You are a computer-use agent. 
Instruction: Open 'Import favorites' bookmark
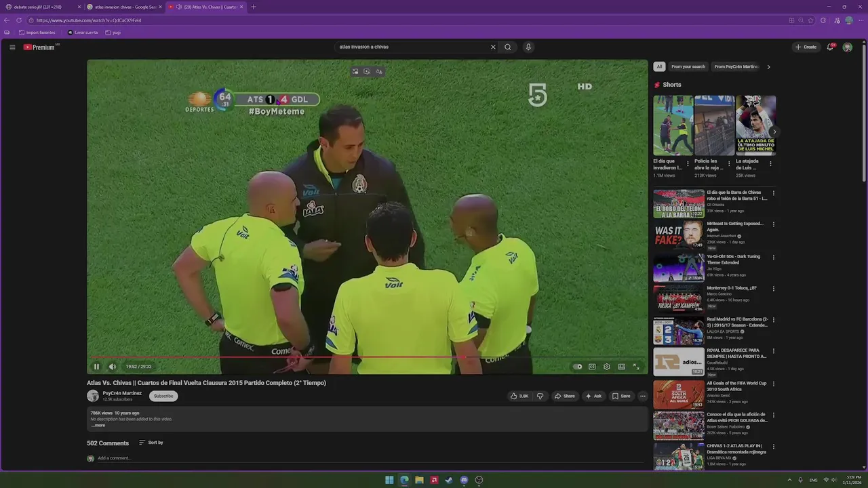tap(37, 33)
